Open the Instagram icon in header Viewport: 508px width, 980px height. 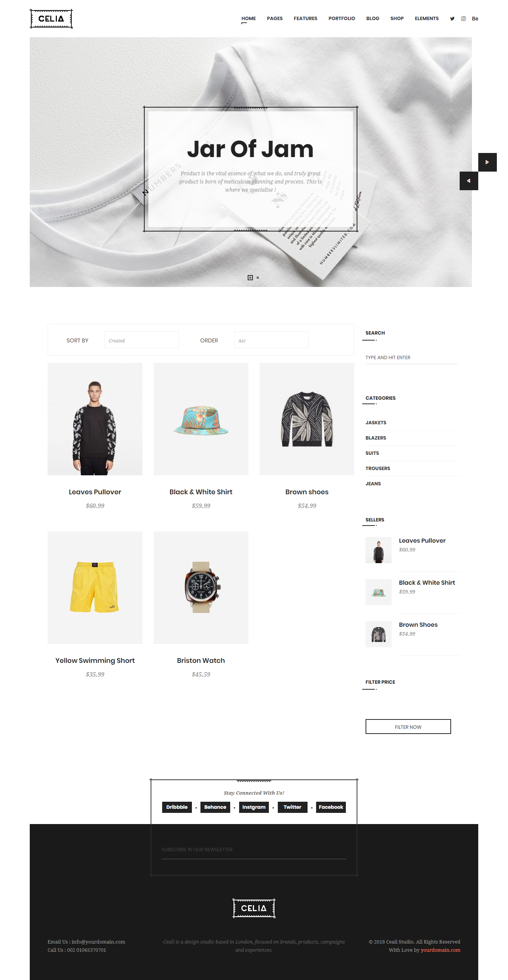pos(463,19)
